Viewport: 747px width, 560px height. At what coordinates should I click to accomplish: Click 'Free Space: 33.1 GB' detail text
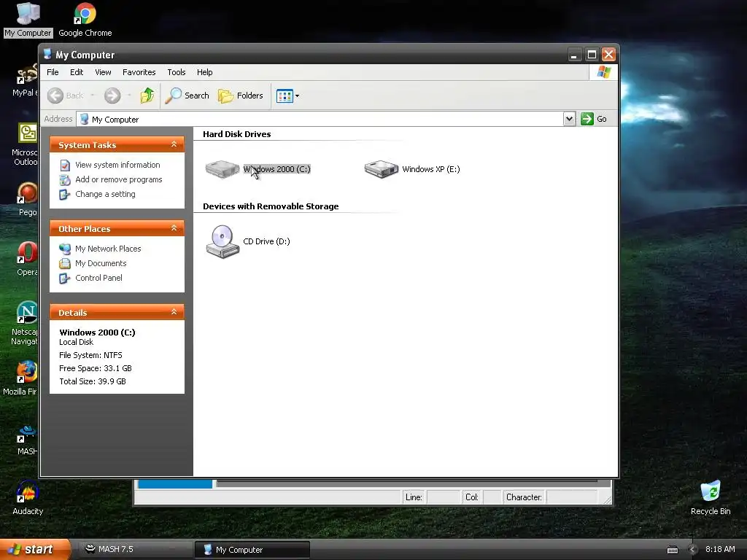(96, 368)
